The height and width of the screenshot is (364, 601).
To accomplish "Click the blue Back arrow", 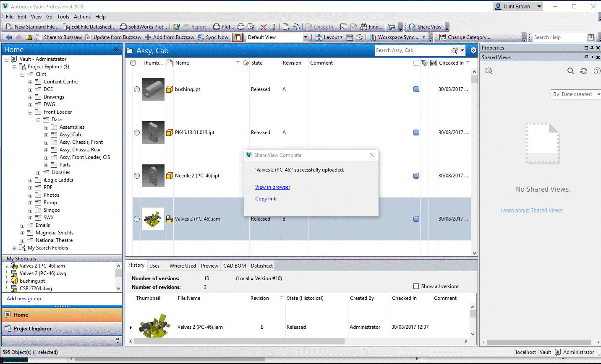I will coord(9,37).
